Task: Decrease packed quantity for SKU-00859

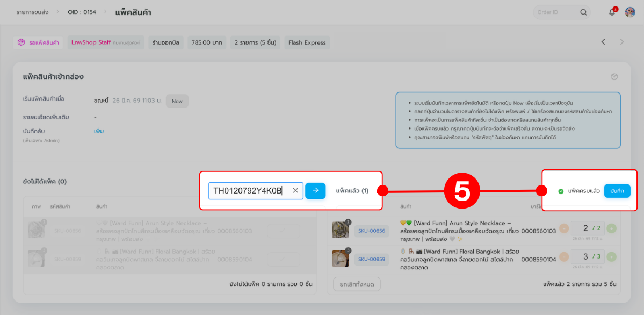Action: [x=564, y=256]
